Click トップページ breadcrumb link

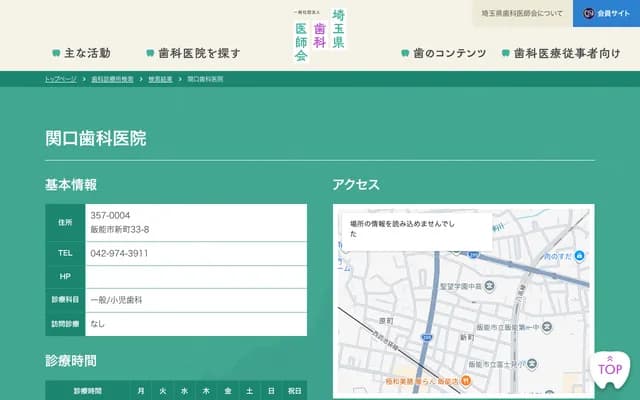pos(60,78)
